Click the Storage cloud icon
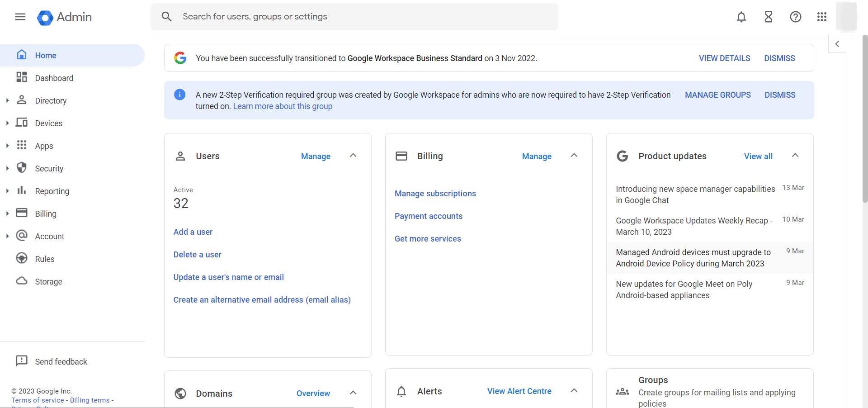This screenshot has height=408, width=868. tap(22, 281)
